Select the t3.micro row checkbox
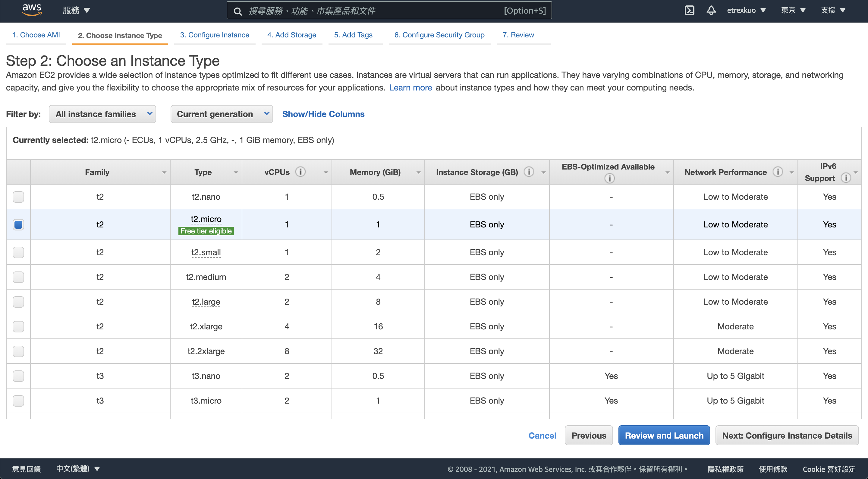Screen dimensions: 868x479 (x=18, y=400)
